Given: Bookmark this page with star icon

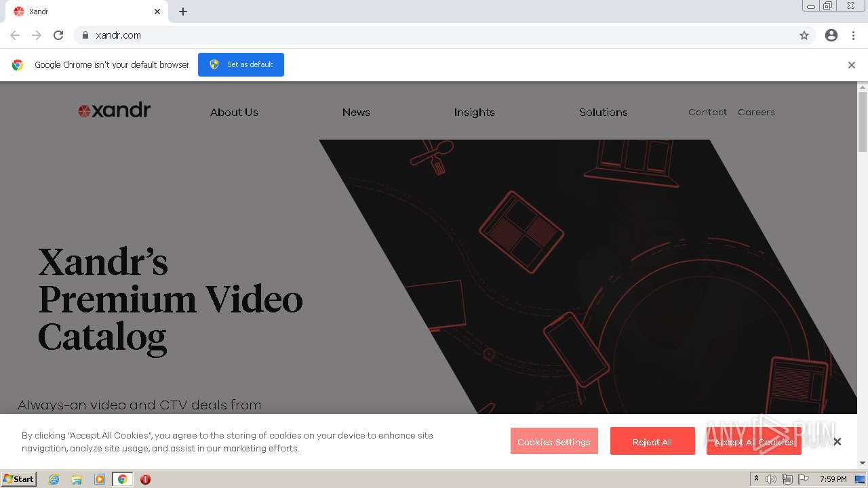Looking at the screenshot, I should (x=804, y=35).
